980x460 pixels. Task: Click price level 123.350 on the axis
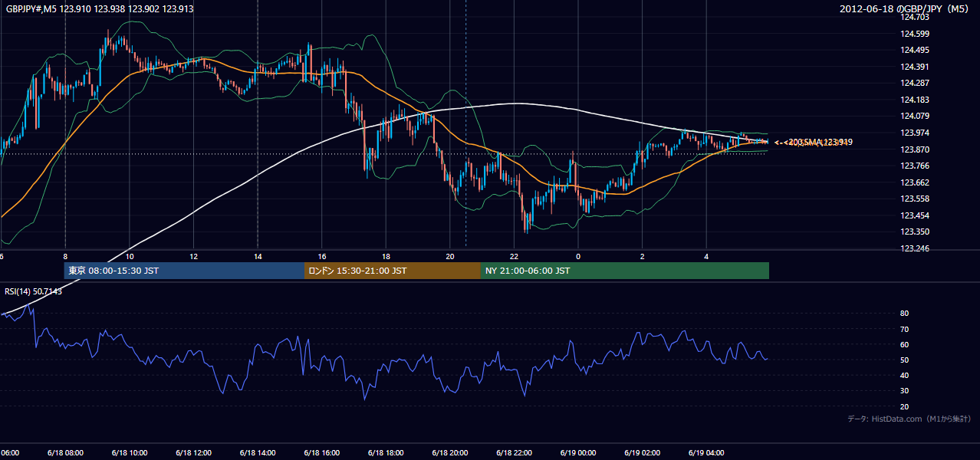[915, 232]
